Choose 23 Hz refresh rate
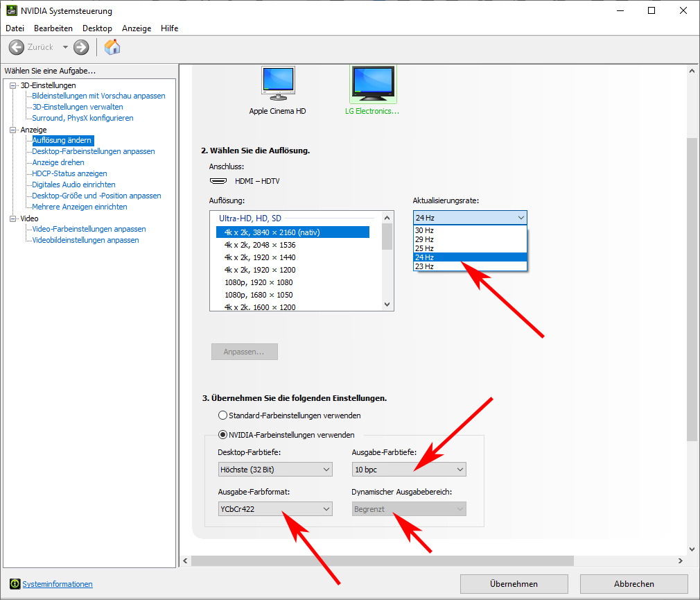This screenshot has height=600, width=700. point(470,266)
